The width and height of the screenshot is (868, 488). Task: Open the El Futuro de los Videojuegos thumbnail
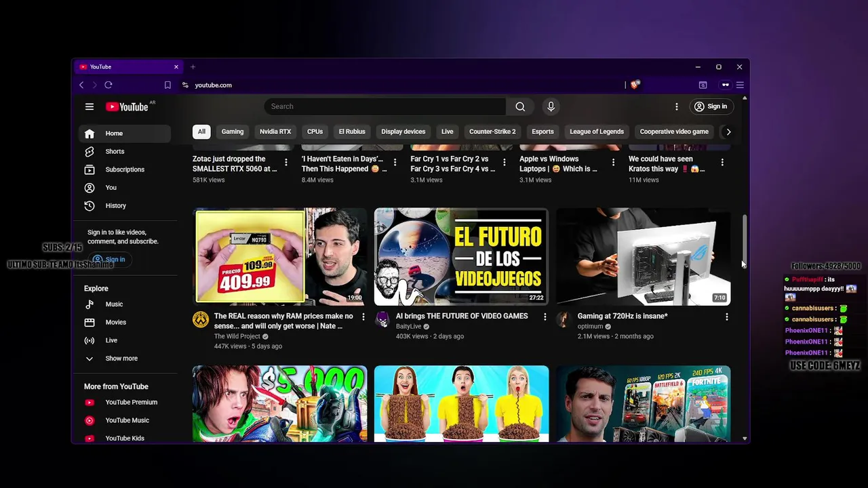pyautogui.click(x=461, y=256)
